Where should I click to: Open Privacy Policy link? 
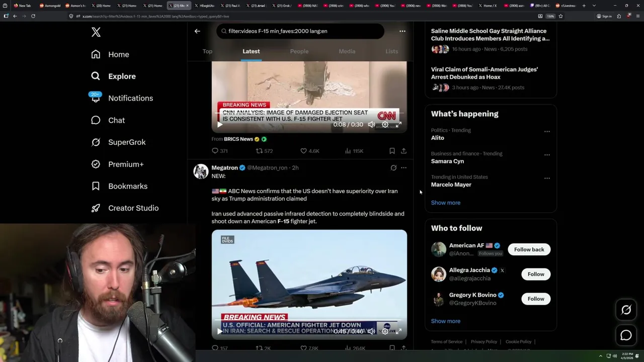click(x=484, y=342)
